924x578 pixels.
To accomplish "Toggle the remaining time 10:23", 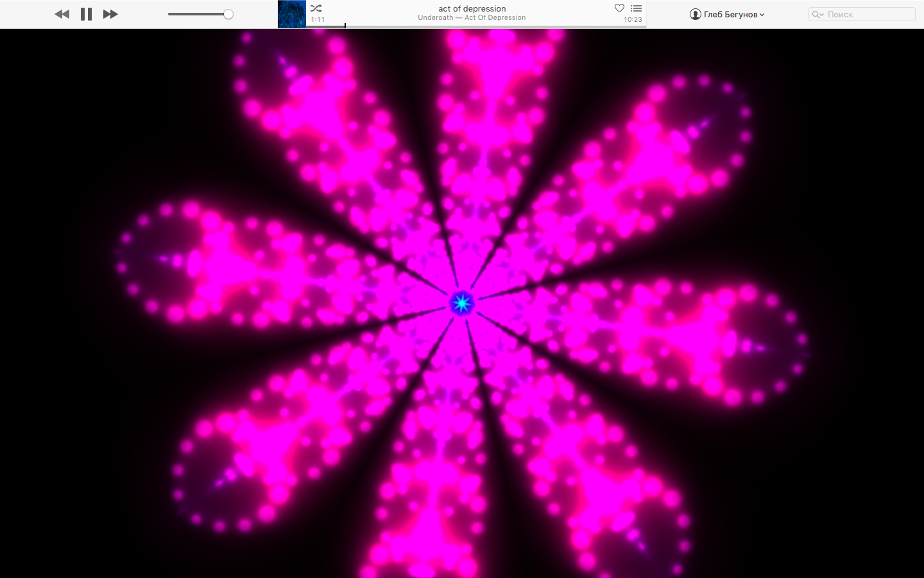I will [633, 20].
